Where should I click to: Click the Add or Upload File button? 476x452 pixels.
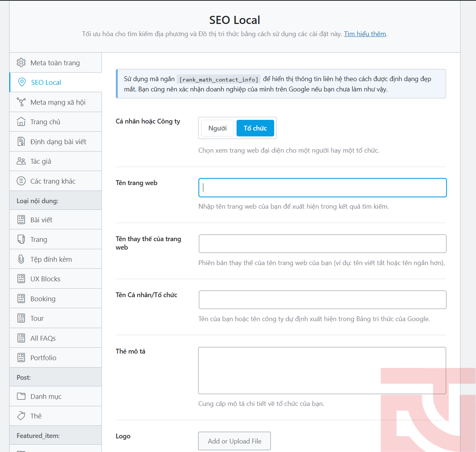234,441
